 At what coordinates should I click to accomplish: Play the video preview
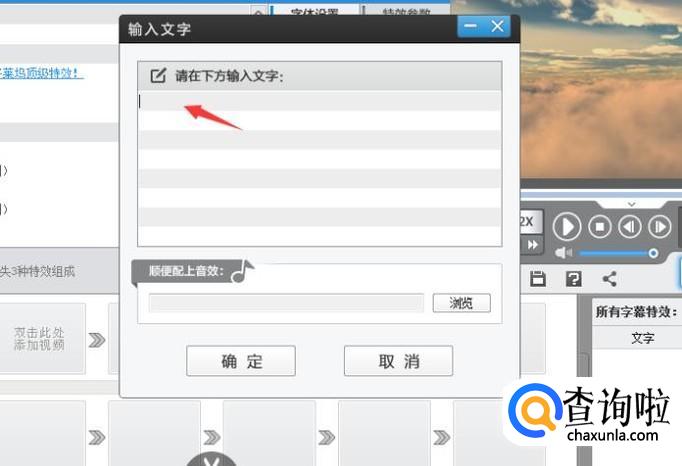point(567,227)
